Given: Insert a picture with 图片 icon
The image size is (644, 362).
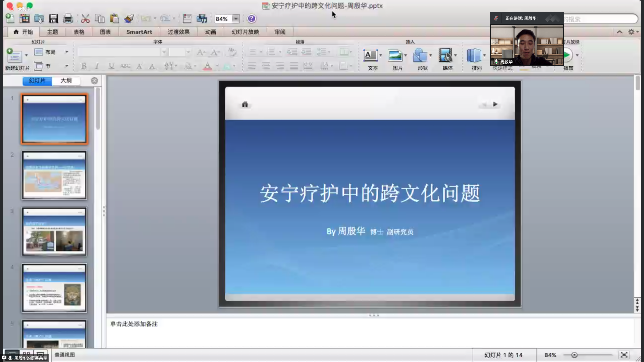Looking at the screenshot, I should pyautogui.click(x=395, y=56).
